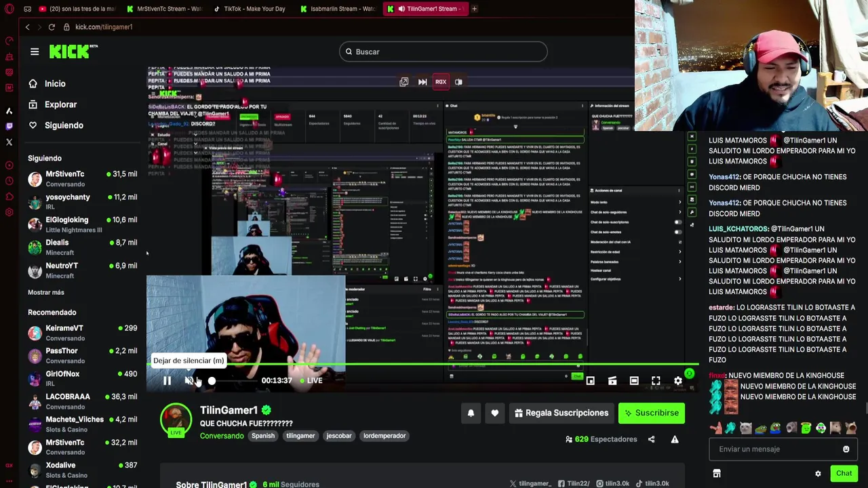Open the Kick hamburger menu
Image resolution: width=868 pixels, height=488 pixels.
point(35,52)
